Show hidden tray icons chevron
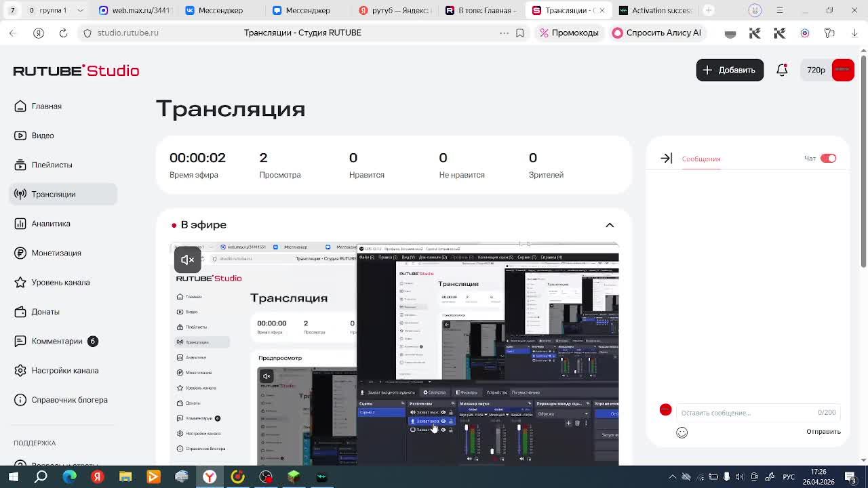The image size is (868, 488). point(672,476)
